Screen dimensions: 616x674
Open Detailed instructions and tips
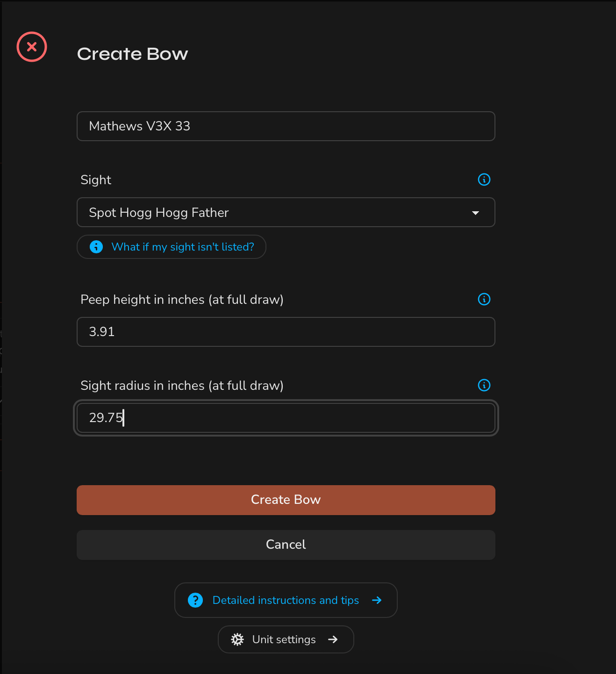tap(286, 600)
